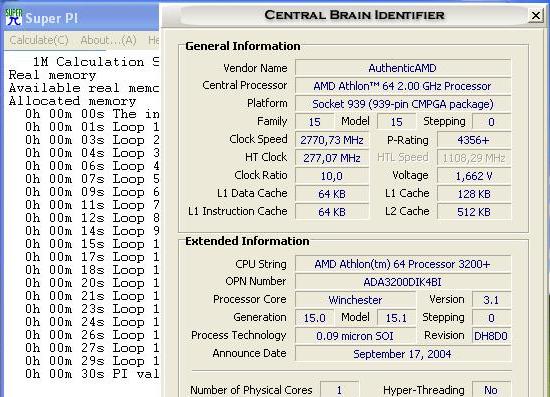Click the '0h 00m 27s Loop' line
The height and width of the screenshot is (397, 550).
click(92, 348)
